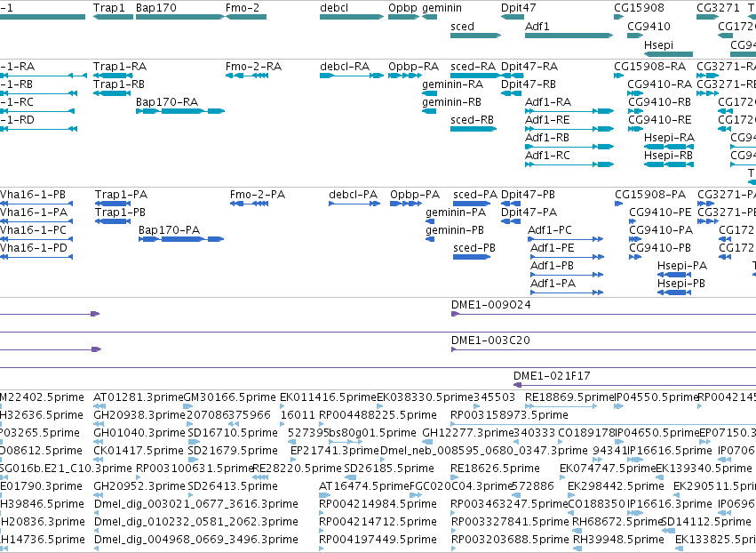Click the sced-PB protein label
The height and width of the screenshot is (553, 756).
[x=474, y=248]
